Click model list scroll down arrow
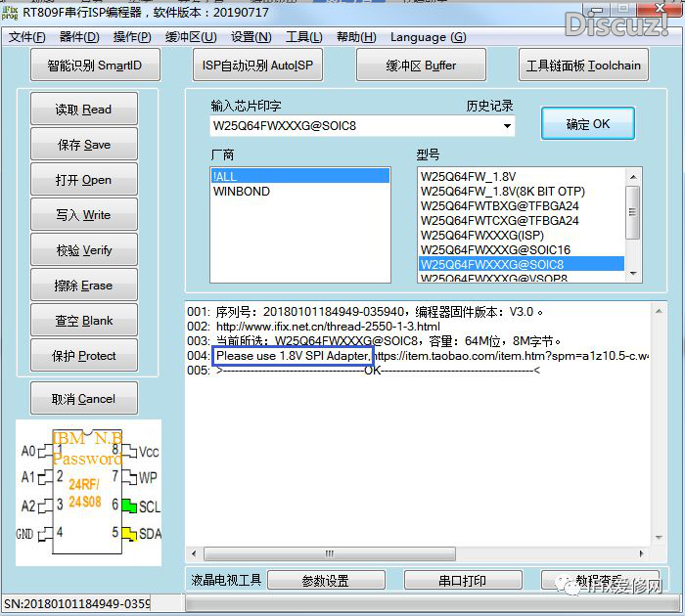 tap(633, 274)
